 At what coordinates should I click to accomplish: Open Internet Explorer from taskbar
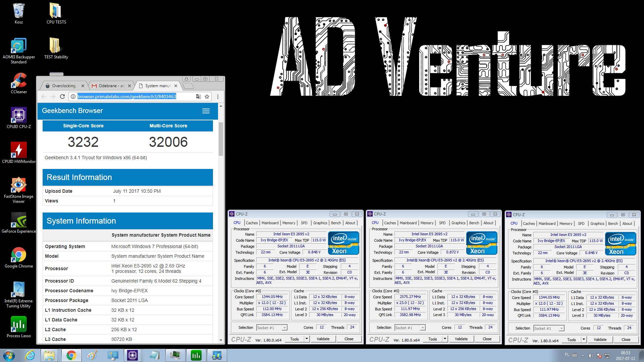click(30, 355)
